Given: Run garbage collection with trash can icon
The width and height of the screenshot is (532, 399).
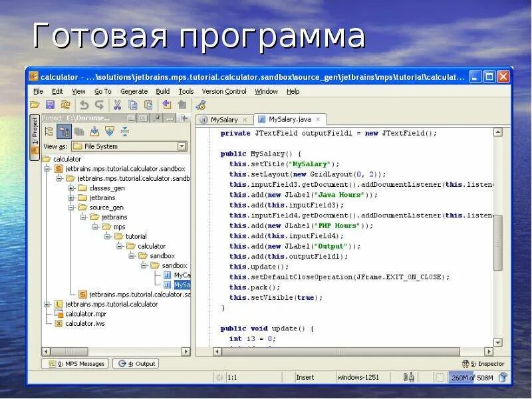Looking at the screenshot, I should tap(503, 377).
